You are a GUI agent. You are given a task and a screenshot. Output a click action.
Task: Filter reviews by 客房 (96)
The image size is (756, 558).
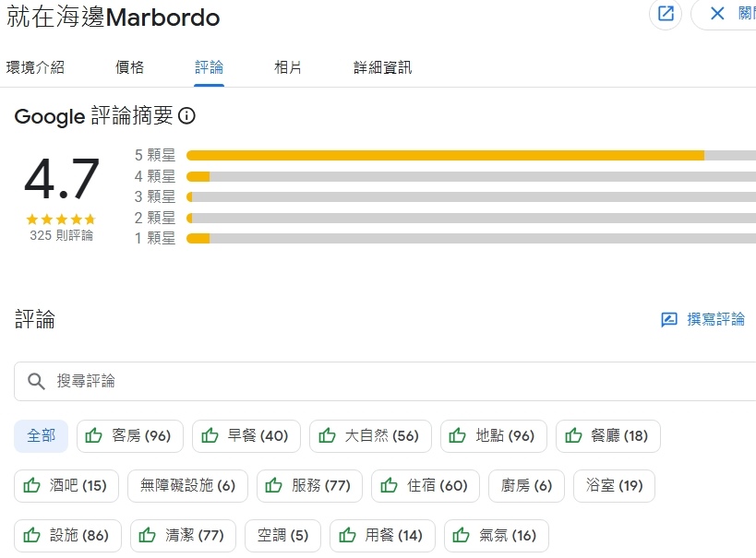129,435
